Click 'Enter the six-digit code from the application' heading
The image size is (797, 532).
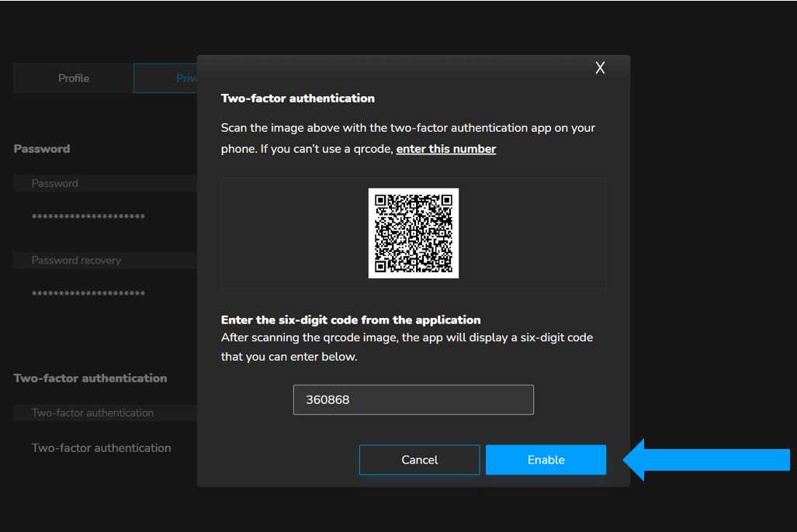[x=351, y=320]
